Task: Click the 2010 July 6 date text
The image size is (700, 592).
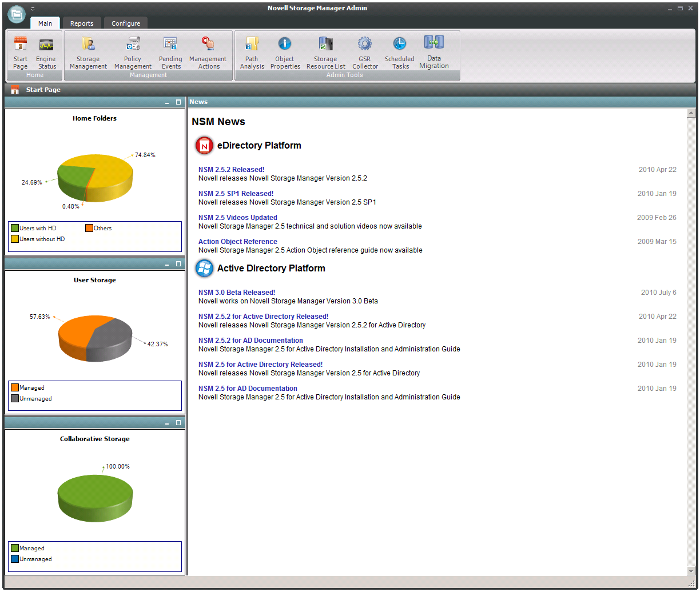Action: point(658,293)
